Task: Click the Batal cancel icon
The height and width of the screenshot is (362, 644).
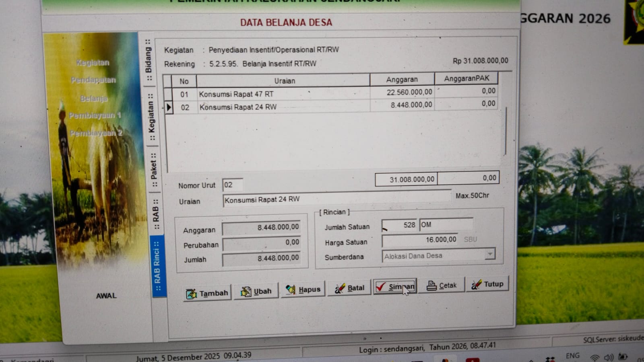Action: pos(339,288)
